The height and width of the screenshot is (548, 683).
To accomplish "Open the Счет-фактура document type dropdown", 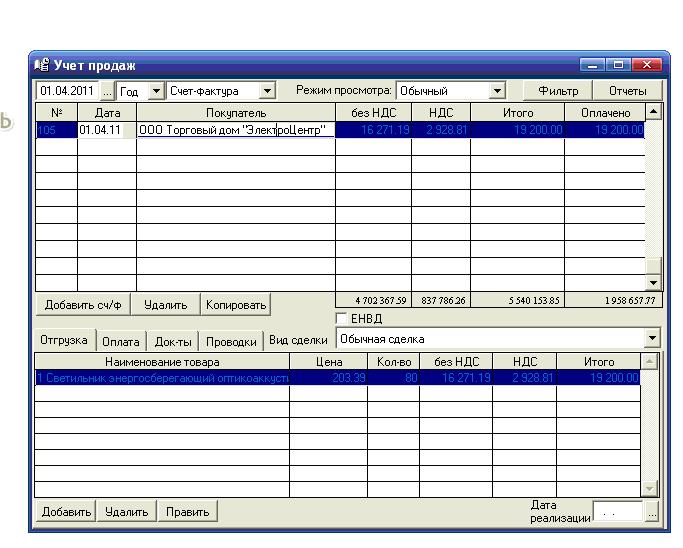I will click(266, 91).
